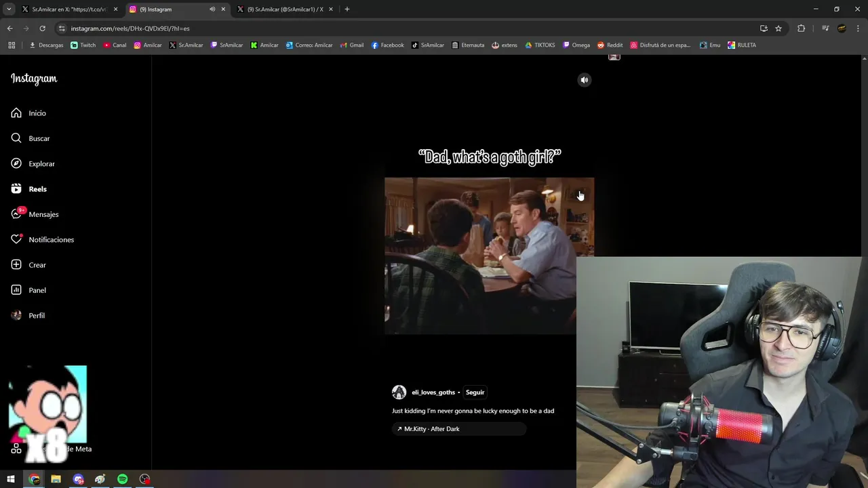Open Sr.Amilcar X bookmark
The height and width of the screenshot is (488, 868).
186,45
